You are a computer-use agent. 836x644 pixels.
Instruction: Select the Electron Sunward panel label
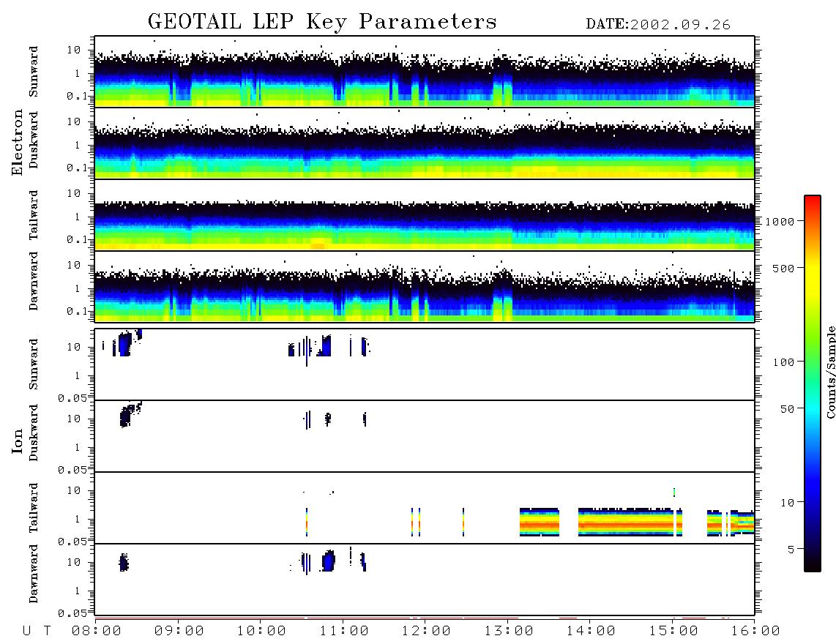point(34,72)
